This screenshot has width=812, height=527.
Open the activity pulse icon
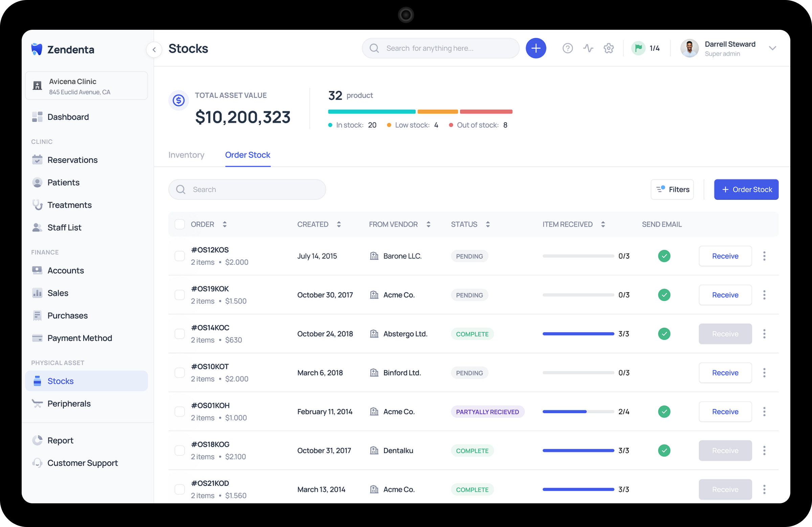588,48
